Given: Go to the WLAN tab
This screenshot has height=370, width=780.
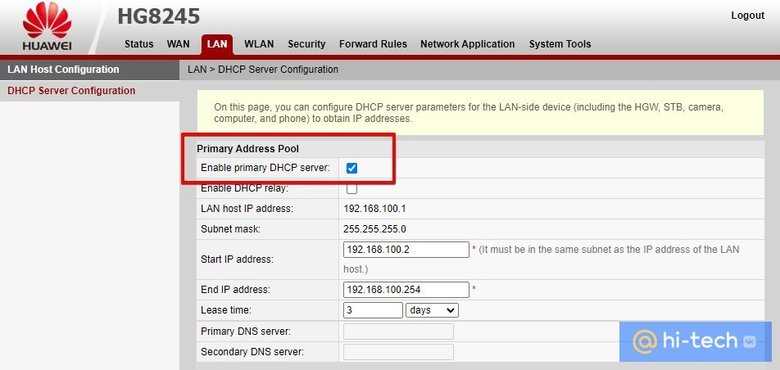Looking at the screenshot, I should (259, 44).
